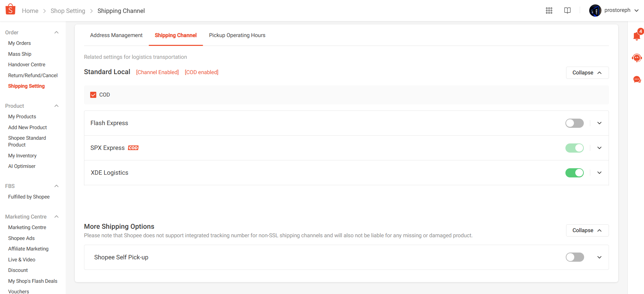Collapse the Order sidebar section

56,33
